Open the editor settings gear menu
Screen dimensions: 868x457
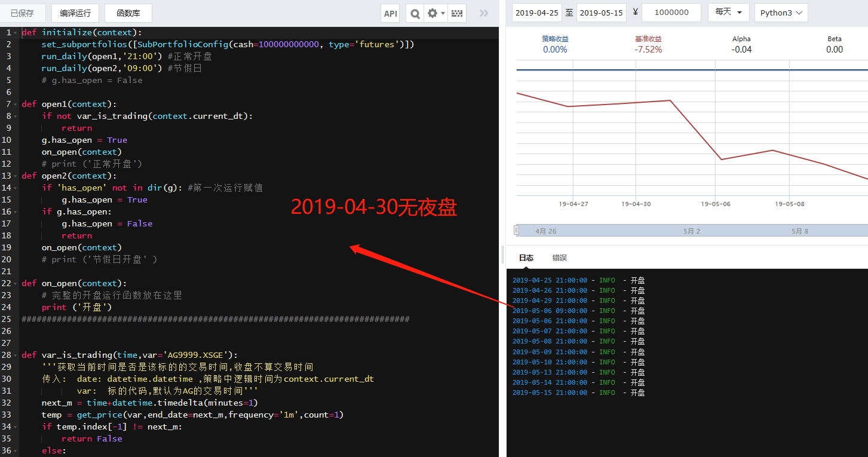pyautogui.click(x=435, y=13)
